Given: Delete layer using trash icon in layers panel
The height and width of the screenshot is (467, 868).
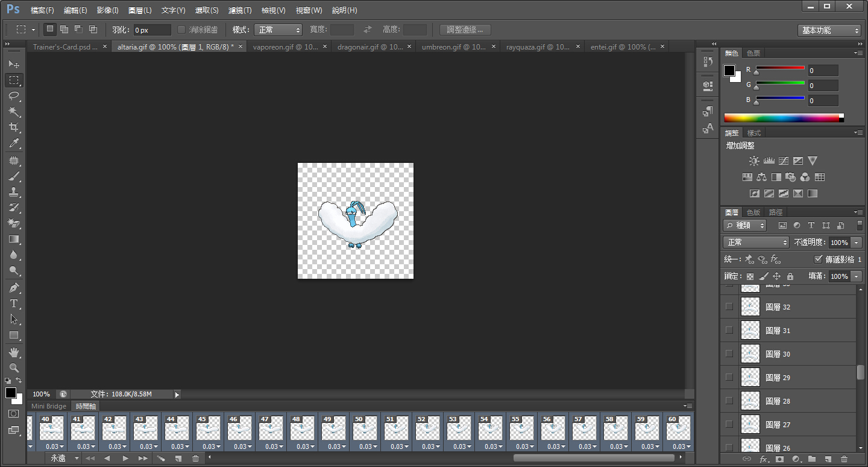Looking at the screenshot, I should [844, 459].
